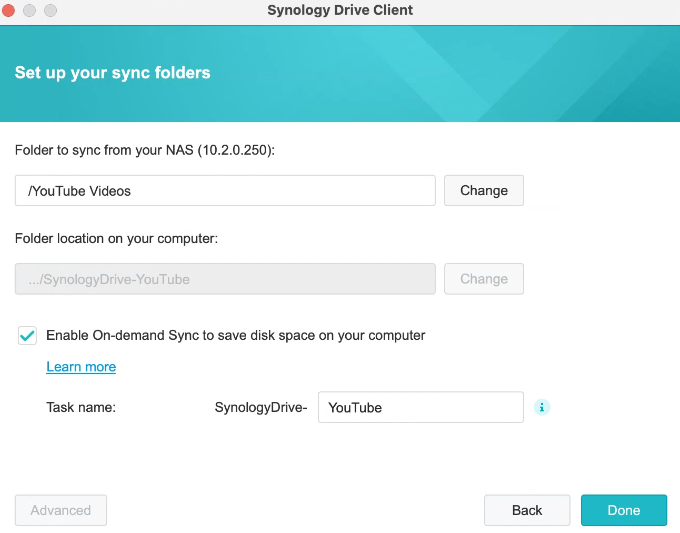Click the SynologyDrive-YouTube local folder field
This screenshot has height=533, width=680.
(x=225, y=279)
